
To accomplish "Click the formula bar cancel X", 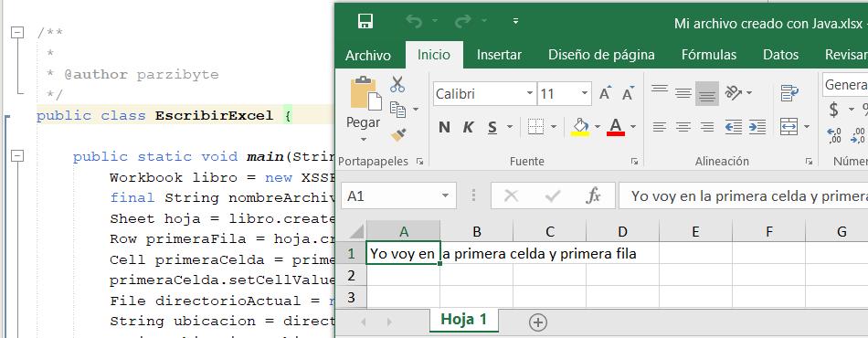I will (512, 195).
